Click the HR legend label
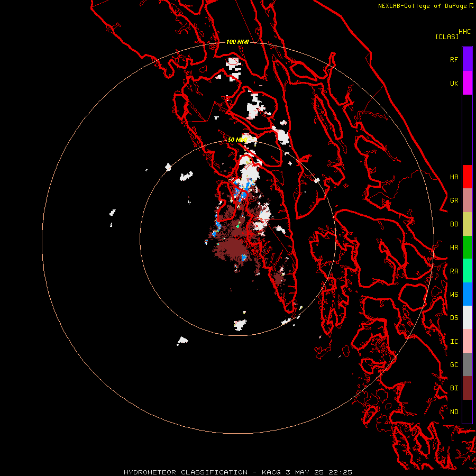The width and height of the screenshot is (476, 476). [454, 248]
